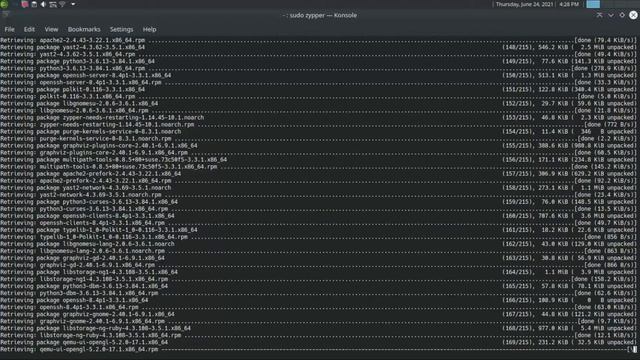This screenshot has width=640, height=360.
Task: Click the pink clipboard tray icon
Action: (x=25, y=4)
